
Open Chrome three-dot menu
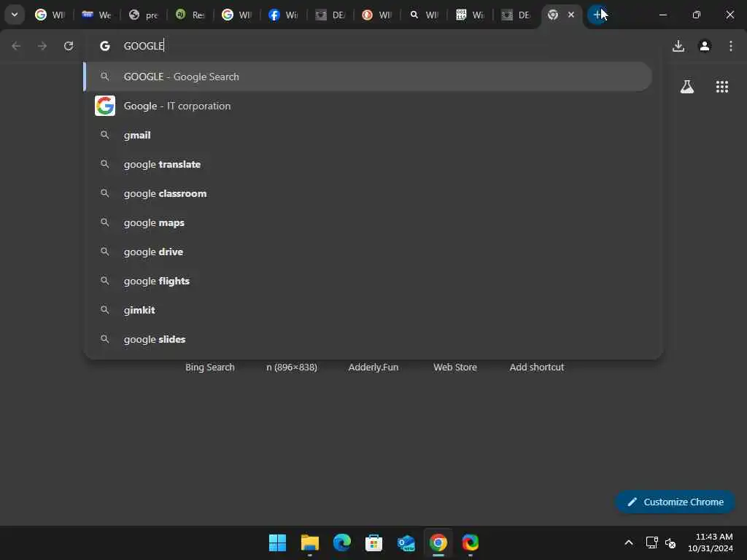[731, 46]
